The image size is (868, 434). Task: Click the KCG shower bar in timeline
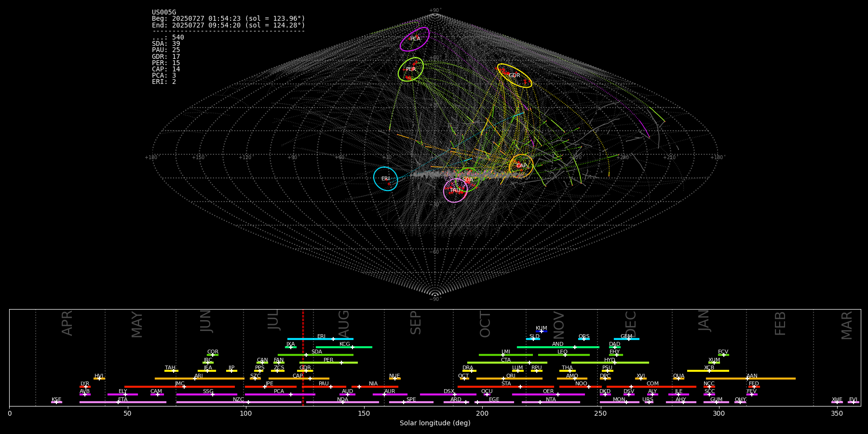point(344,347)
